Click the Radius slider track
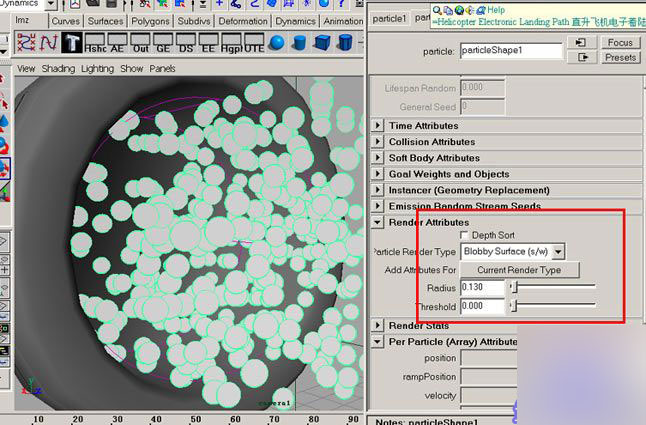Image resolution: width=646 pixels, height=425 pixels. click(x=553, y=286)
